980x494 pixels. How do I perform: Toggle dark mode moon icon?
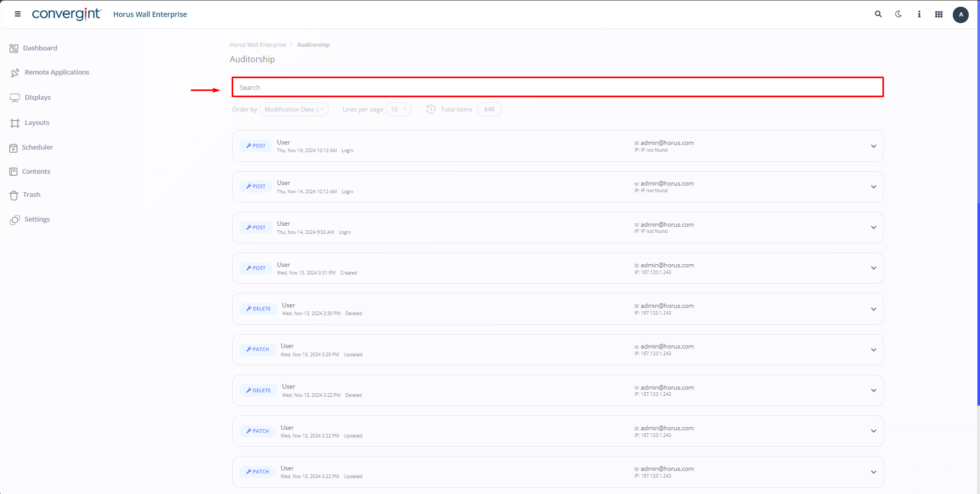click(x=898, y=14)
